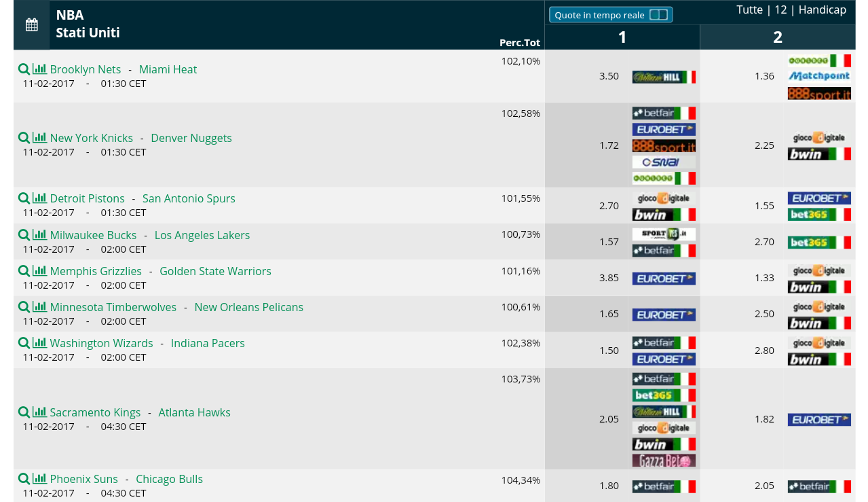Click the magnifier icon for Phoenix Suns

24,479
